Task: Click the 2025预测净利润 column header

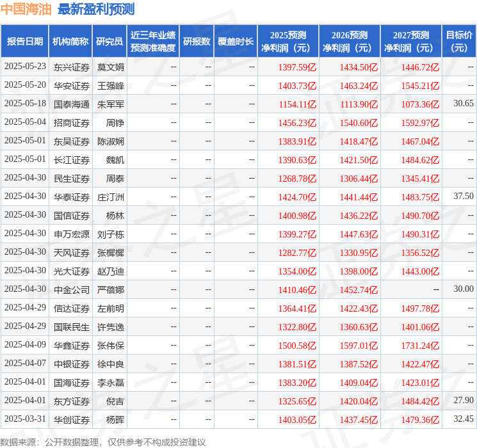Action: point(288,41)
